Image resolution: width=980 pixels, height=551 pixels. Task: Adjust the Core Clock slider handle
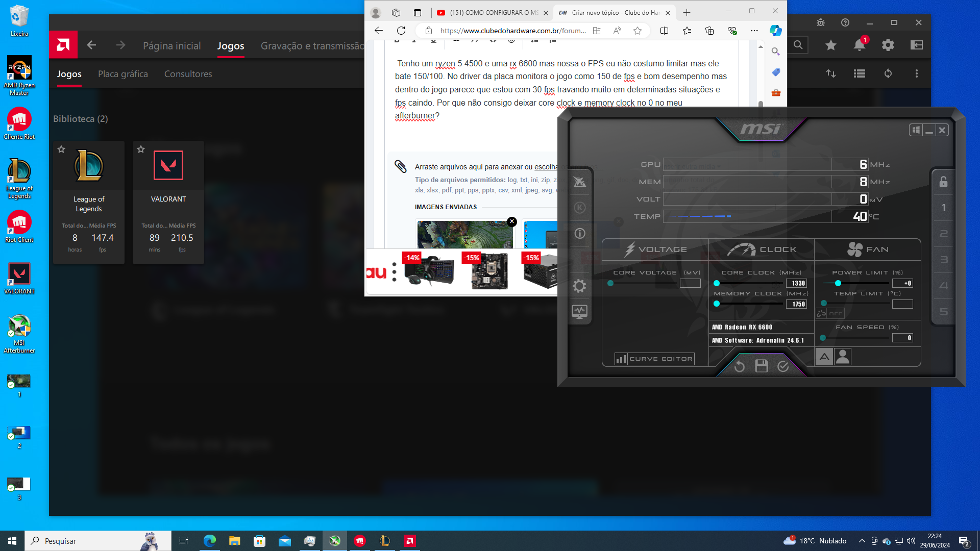[x=717, y=283]
